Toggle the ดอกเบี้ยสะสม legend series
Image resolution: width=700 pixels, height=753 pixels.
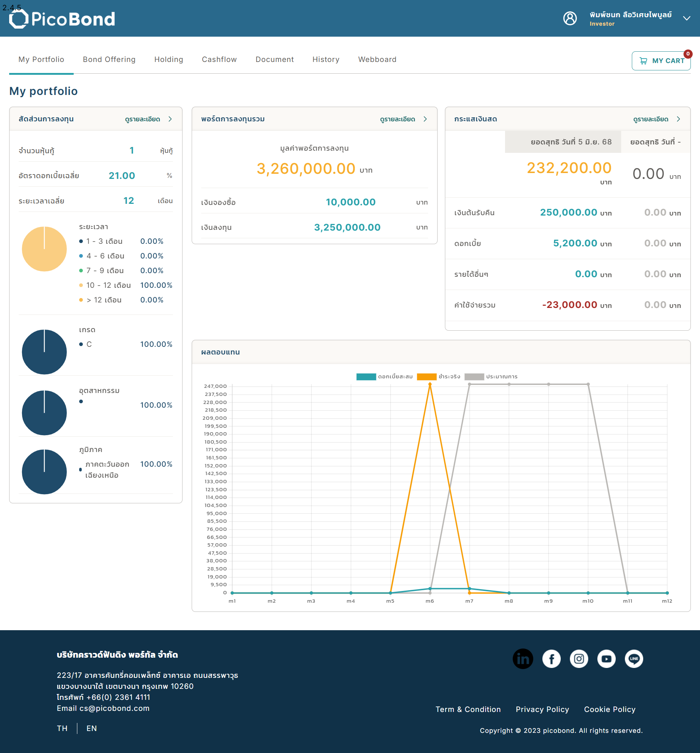384,376
